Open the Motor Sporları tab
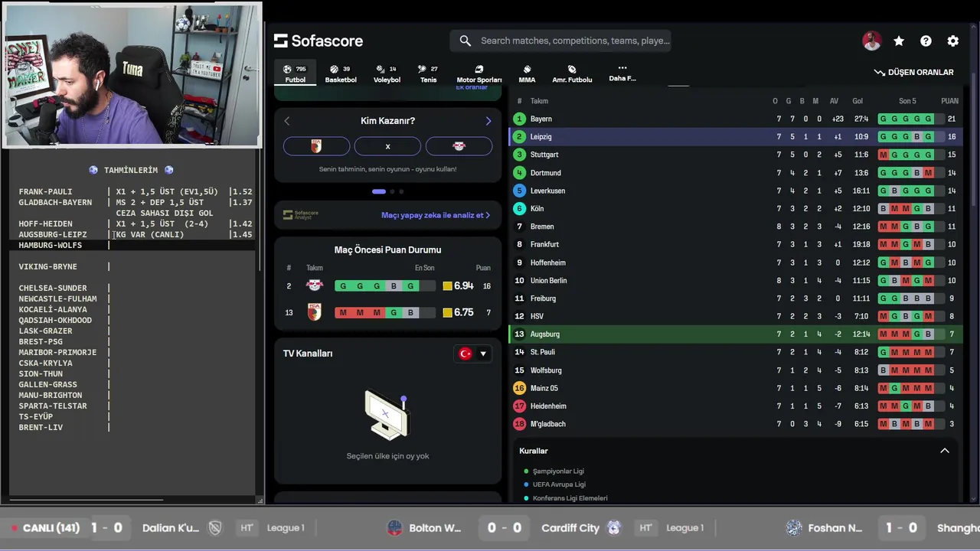The width and height of the screenshot is (980, 551). pyautogui.click(x=479, y=73)
